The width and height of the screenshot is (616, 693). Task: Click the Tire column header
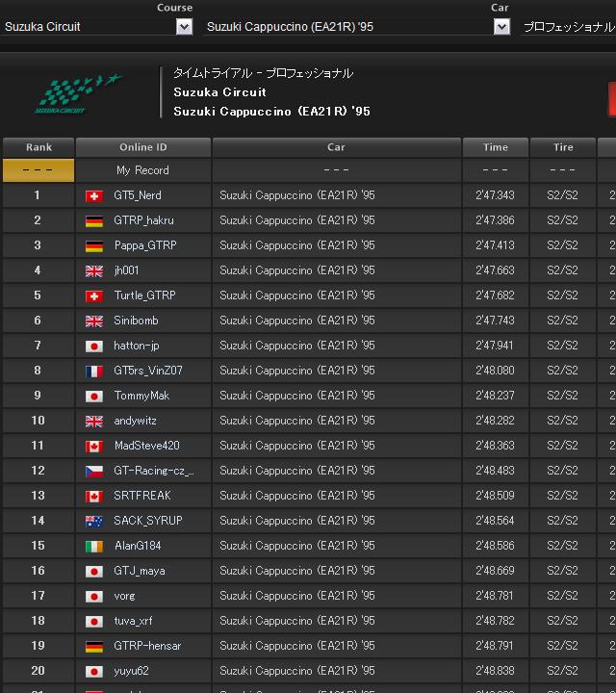click(x=563, y=147)
